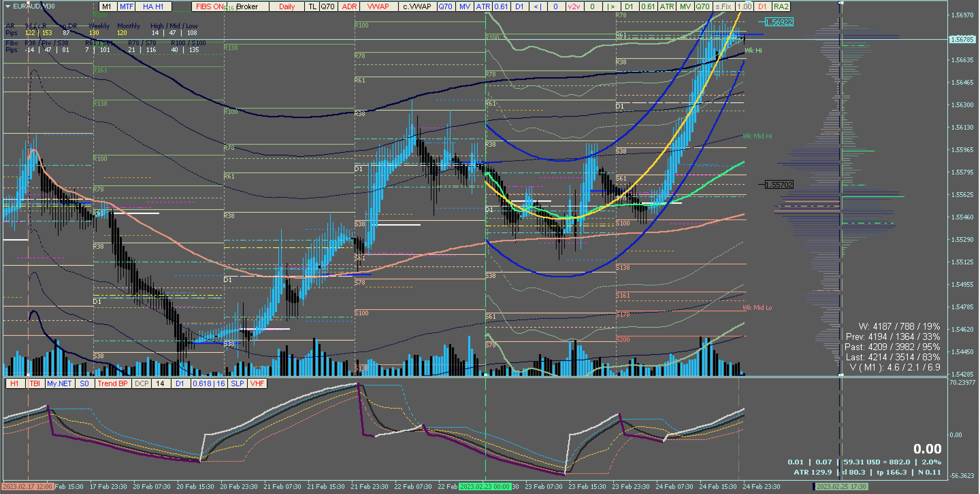Click the 1.55702 price level label
980x494 pixels.
[779, 185]
